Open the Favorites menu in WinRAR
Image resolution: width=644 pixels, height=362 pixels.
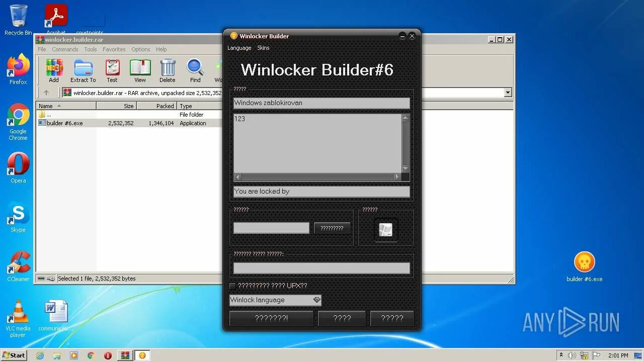pos(114,49)
